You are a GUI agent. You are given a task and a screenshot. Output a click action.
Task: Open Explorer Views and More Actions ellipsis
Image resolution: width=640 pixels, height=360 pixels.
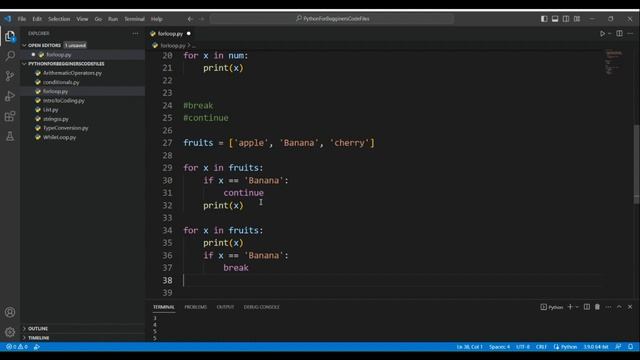tap(135, 33)
